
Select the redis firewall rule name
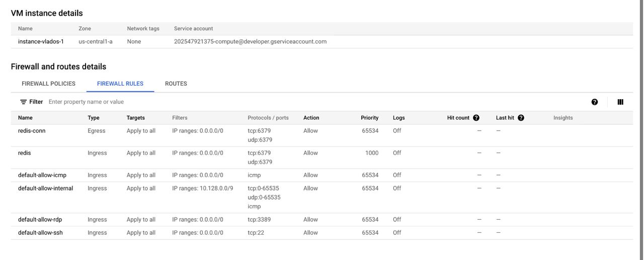(24, 153)
